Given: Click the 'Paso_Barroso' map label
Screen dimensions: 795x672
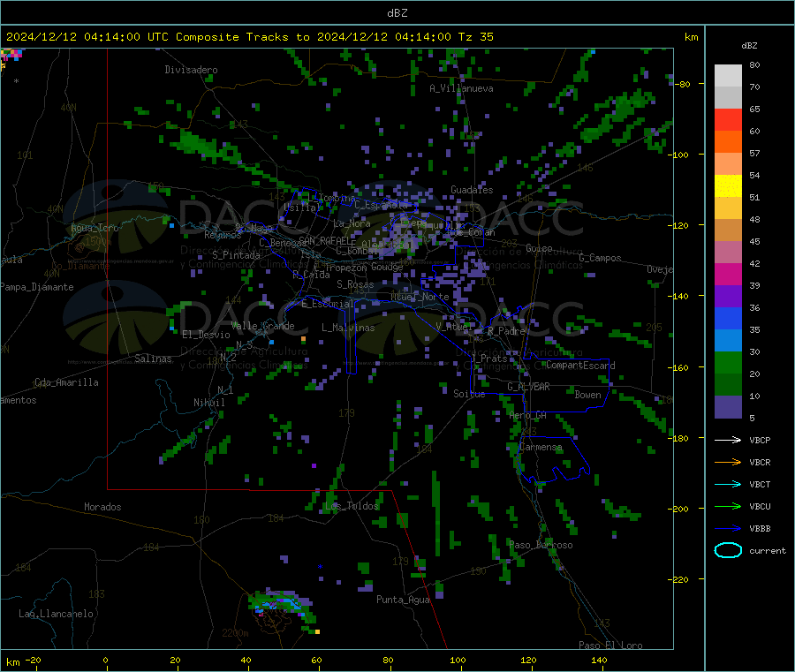Looking at the screenshot, I should click(541, 545).
